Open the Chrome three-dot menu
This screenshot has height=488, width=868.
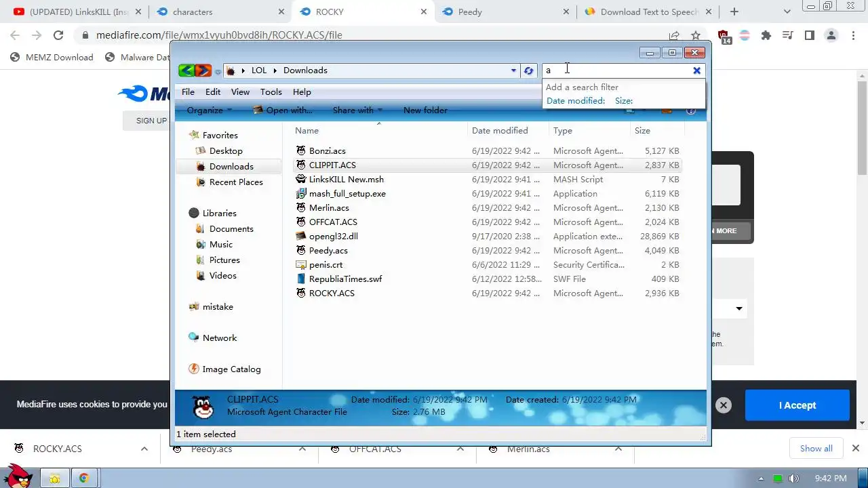[x=852, y=35]
